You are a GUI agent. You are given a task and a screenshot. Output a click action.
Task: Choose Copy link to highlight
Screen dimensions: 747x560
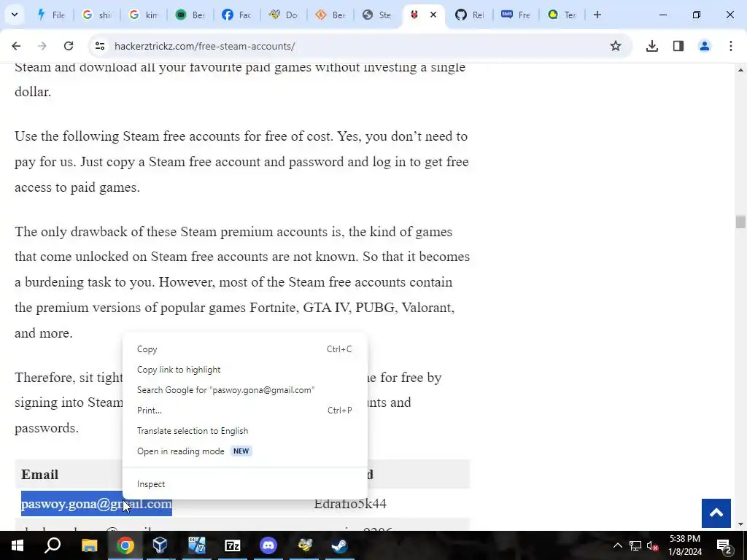click(245, 370)
